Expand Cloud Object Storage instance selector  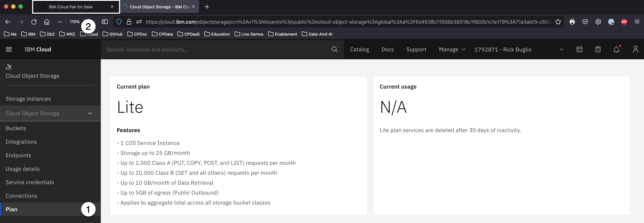pyautogui.click(x=50, y=113)
